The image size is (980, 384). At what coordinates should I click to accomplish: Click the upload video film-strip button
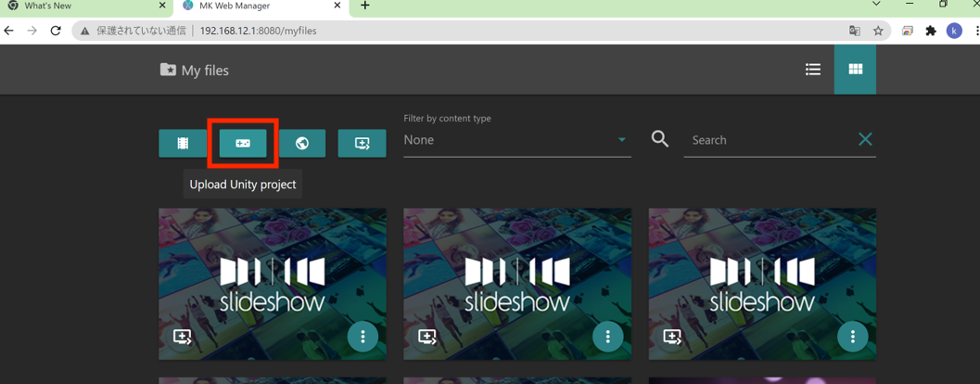[183, 144]
